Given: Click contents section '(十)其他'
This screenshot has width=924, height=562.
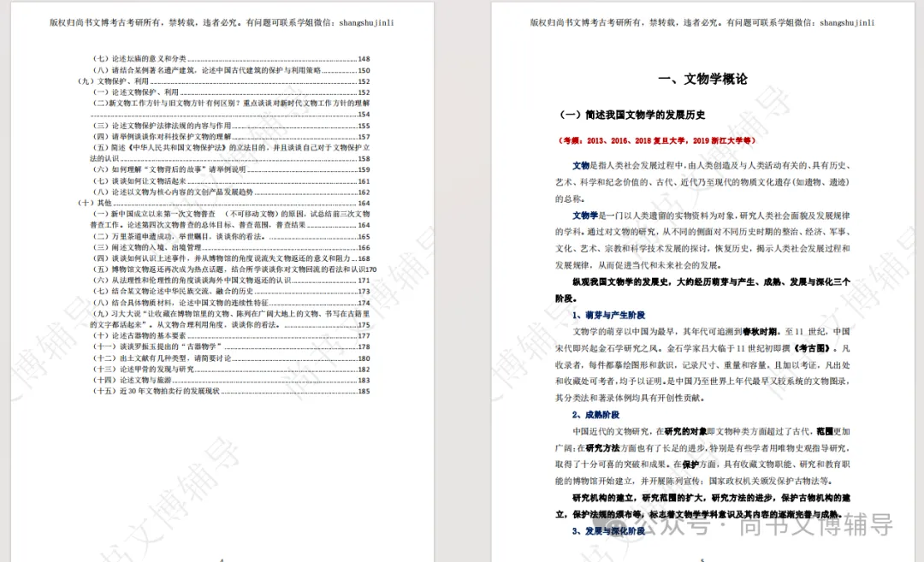Looking at the screenshot, I should coord(223,203).
